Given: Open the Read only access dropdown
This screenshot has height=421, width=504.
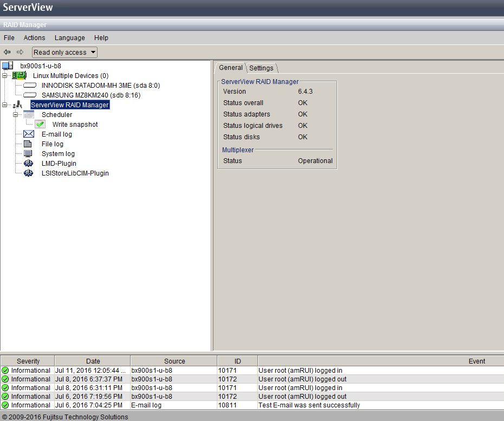Looking at the screenshot, I should pyautogui.click(x=64, y=53).
